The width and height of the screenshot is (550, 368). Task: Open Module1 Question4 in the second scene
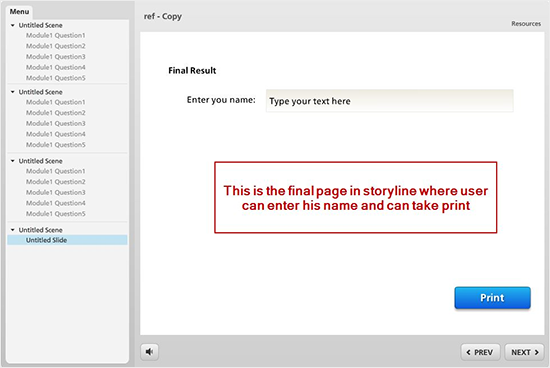pos(55,134)
